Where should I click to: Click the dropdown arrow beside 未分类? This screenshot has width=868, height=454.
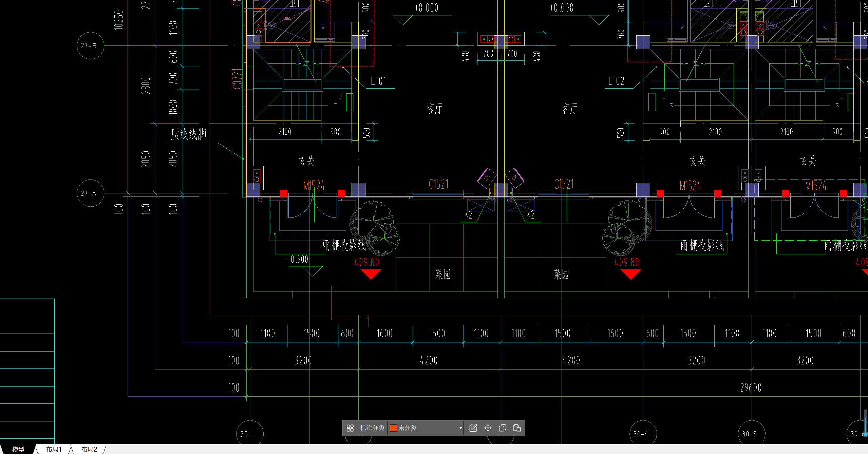pos(460,428)
